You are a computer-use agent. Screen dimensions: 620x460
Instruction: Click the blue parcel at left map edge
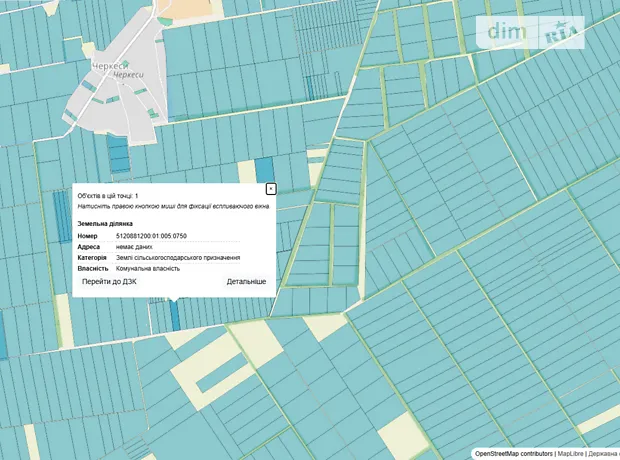[3, 335]
